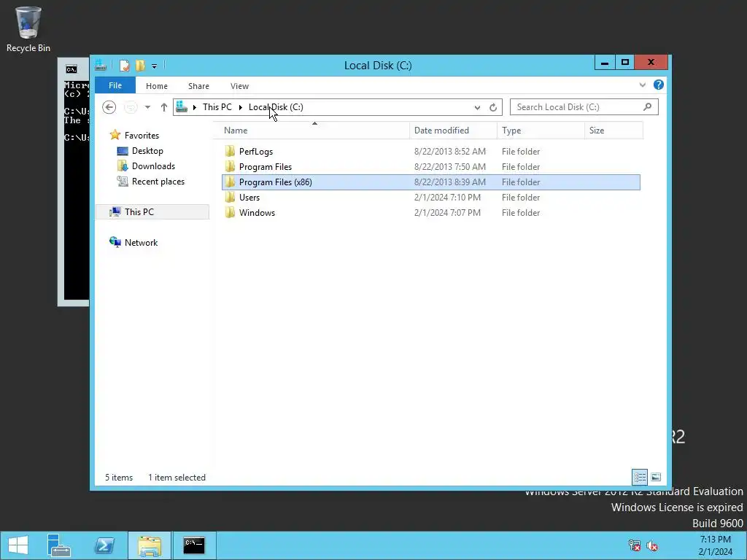The height and width of the screenshot is (560, 747).
Task: Click the search magnifier icon
Action: click(647, 106)
